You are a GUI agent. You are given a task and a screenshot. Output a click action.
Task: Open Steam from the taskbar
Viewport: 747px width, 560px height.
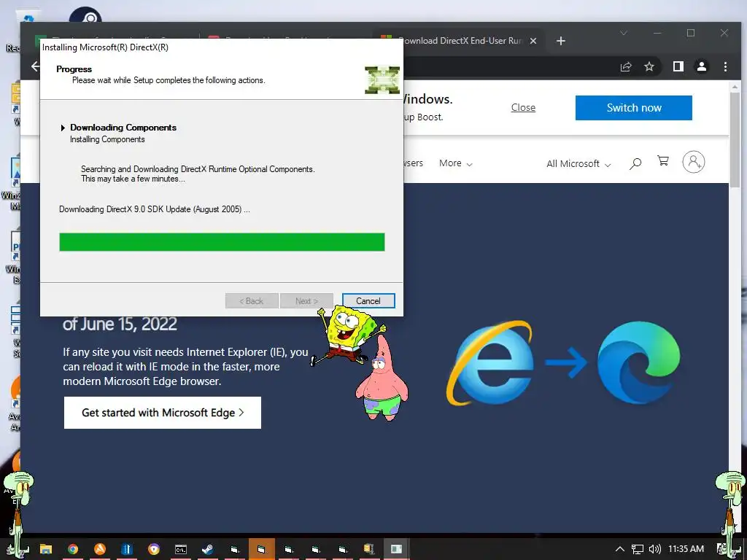click(208, 549)
